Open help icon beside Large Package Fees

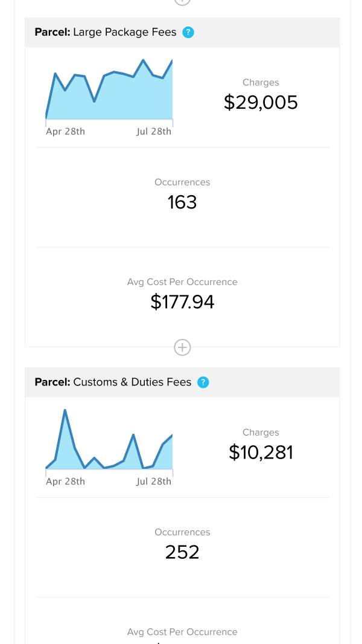coord(188,32)
